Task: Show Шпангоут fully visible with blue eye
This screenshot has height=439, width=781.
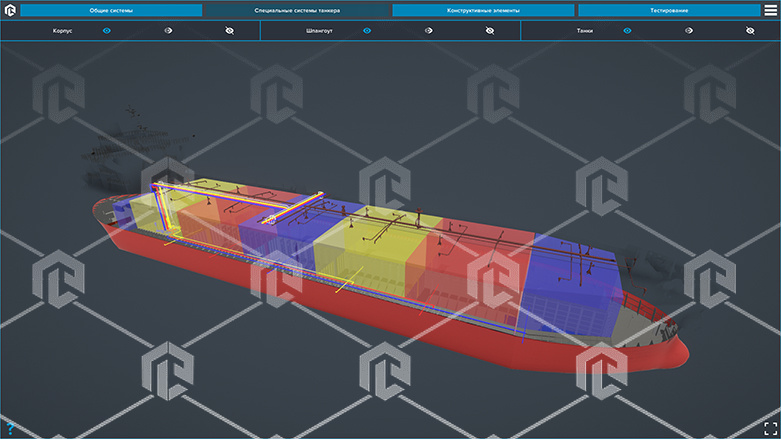Action: [x=367, y=31]
